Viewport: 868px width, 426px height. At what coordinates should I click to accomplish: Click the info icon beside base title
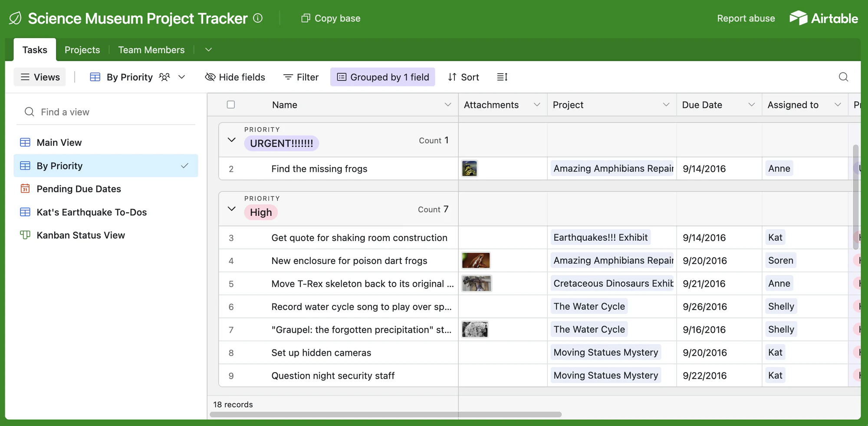point(258,18)
